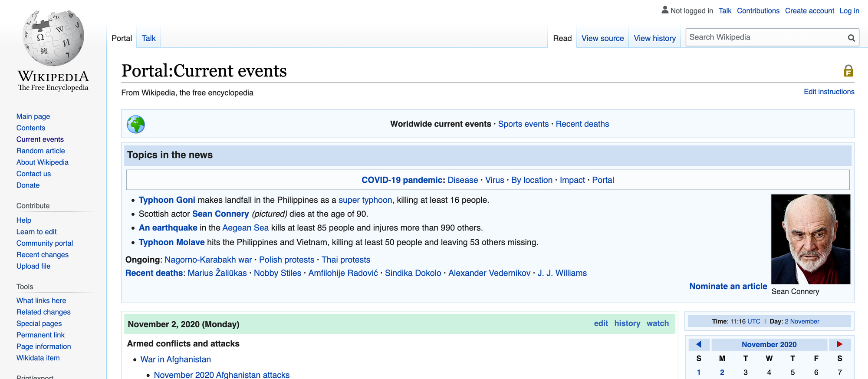Click the page protection padlock icon
Viewport: 868px width, 379px height.
click(x=848, y=71)
